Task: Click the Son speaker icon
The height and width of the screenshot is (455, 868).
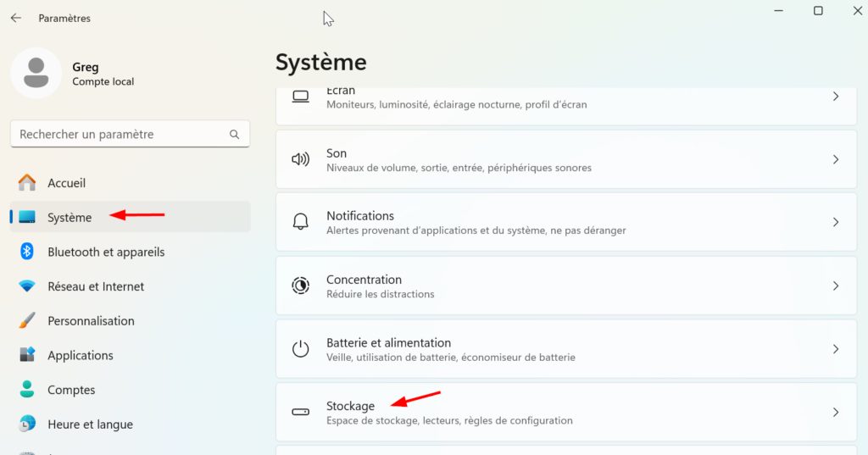Action: coord(301,159)
